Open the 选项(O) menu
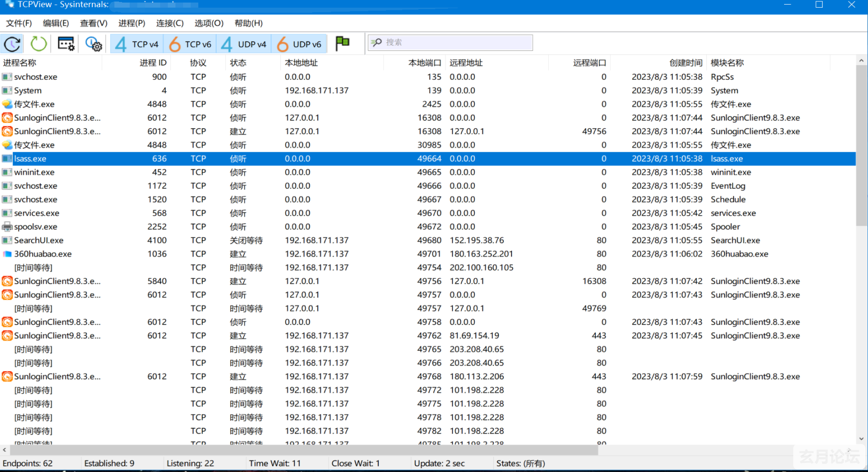The width and height of the screenshot is (868, 472). 209,23
